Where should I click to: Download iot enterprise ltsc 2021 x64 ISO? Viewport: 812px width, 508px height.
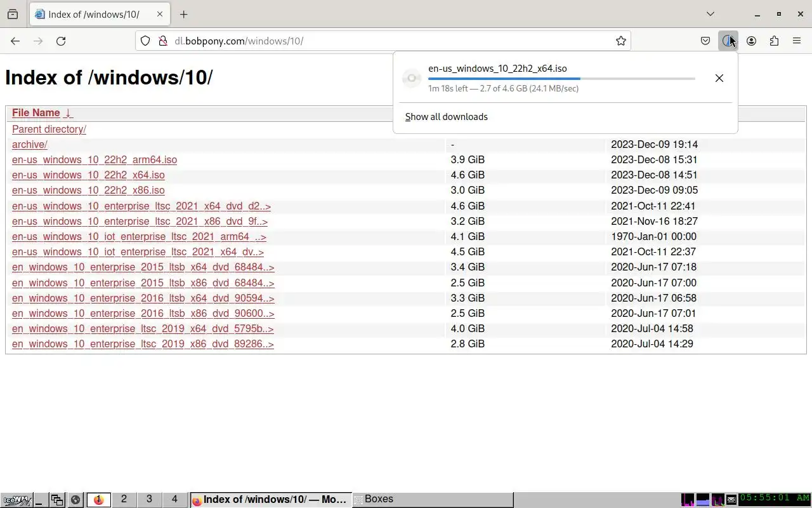click(138, 252)
